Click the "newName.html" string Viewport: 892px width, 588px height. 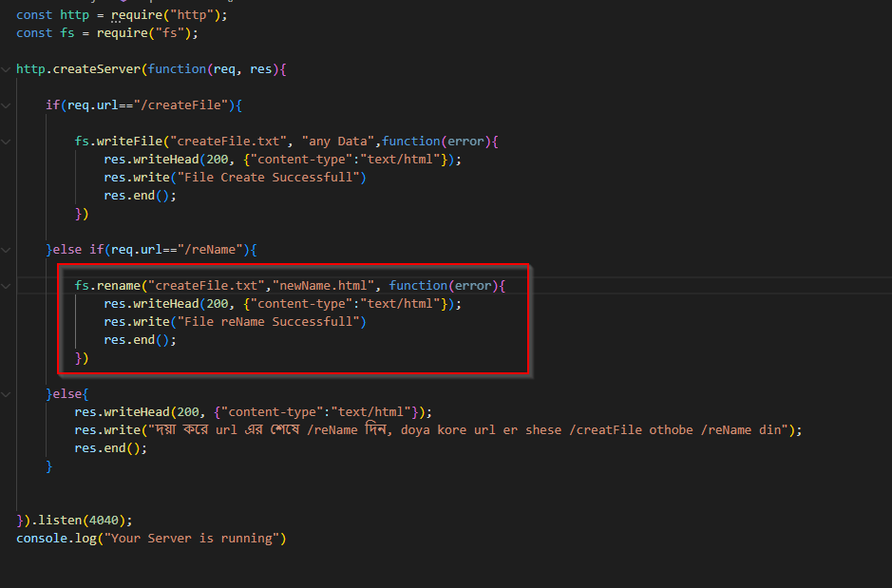point(323,286)
